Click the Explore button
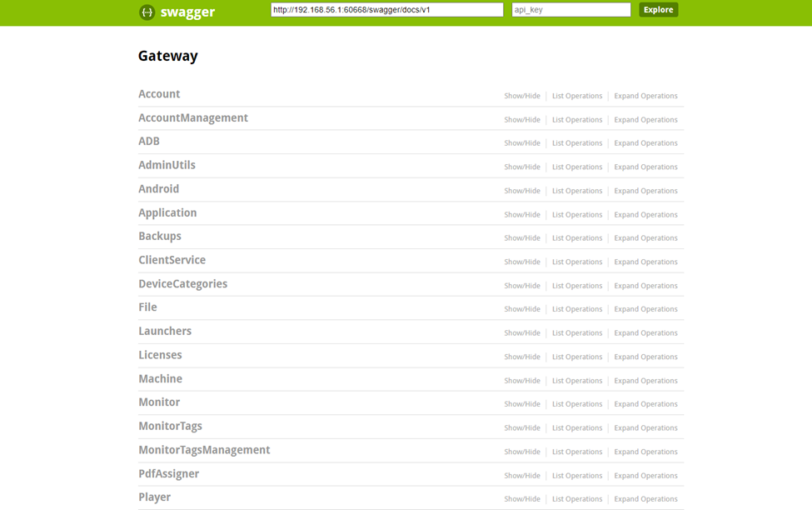This screenshot has height=510, width=812. point(658,10)
